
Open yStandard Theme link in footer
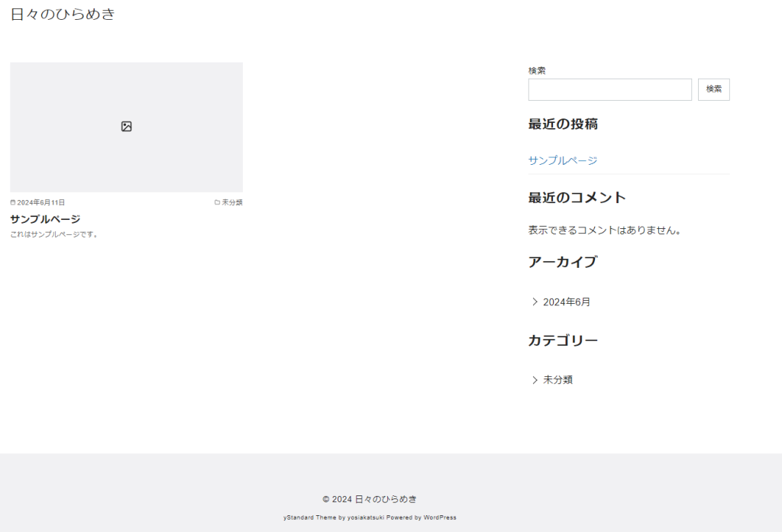309,517
